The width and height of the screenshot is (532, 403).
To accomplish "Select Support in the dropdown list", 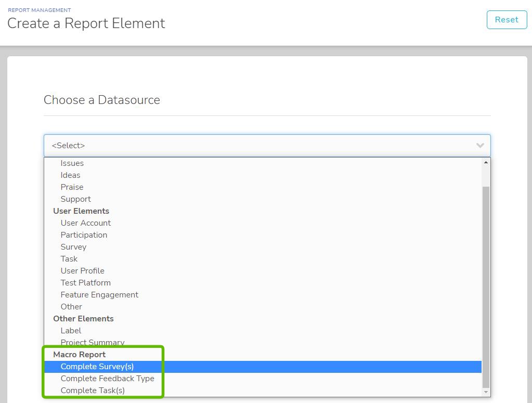I will tap(75, 199).
